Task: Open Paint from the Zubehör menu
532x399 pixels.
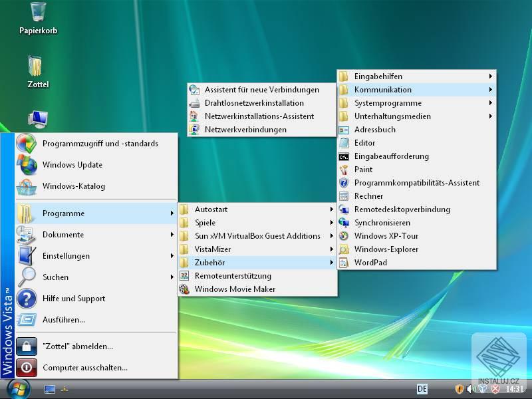Action: [362, 170]
